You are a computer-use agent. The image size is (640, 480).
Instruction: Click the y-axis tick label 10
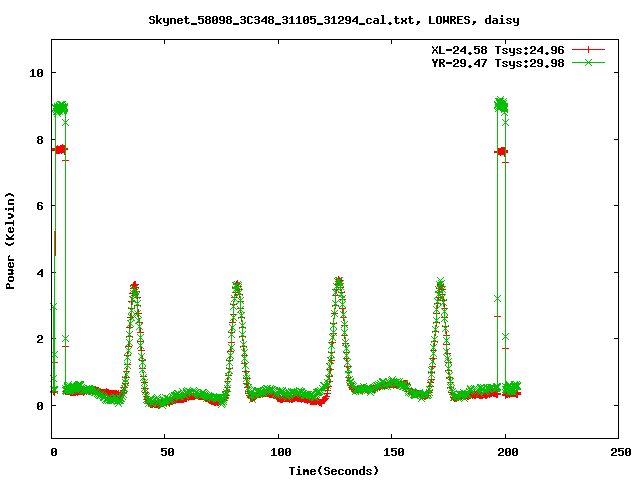click(x=36, y=73)
